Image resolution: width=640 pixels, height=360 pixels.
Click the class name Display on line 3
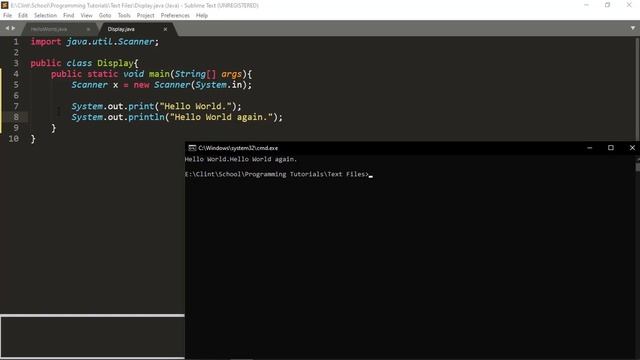115,63
